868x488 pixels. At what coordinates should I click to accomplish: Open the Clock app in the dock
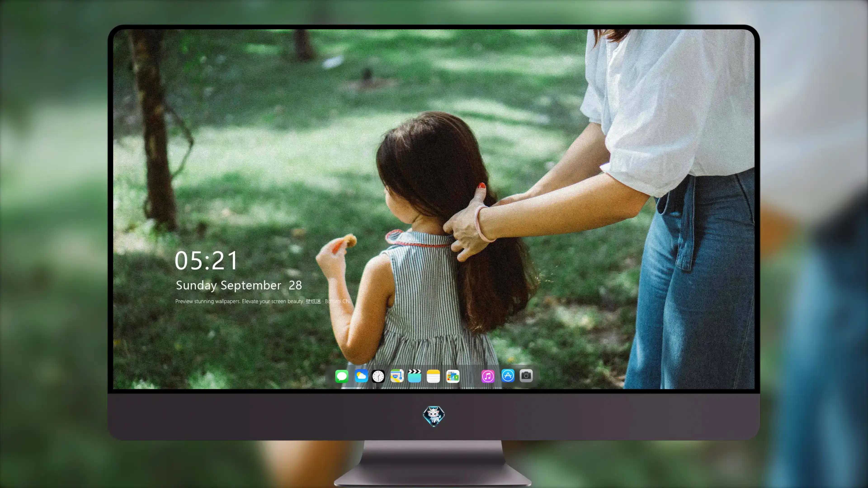click(x=378, y=376)
